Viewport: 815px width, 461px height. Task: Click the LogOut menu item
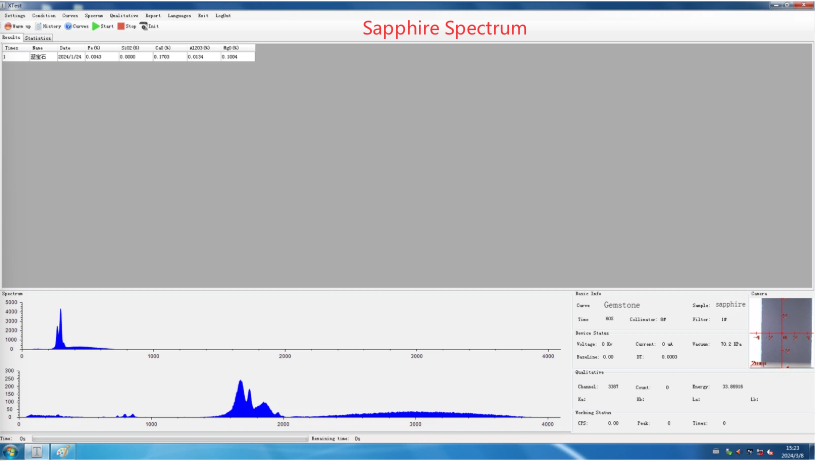(x=223, y=16)
